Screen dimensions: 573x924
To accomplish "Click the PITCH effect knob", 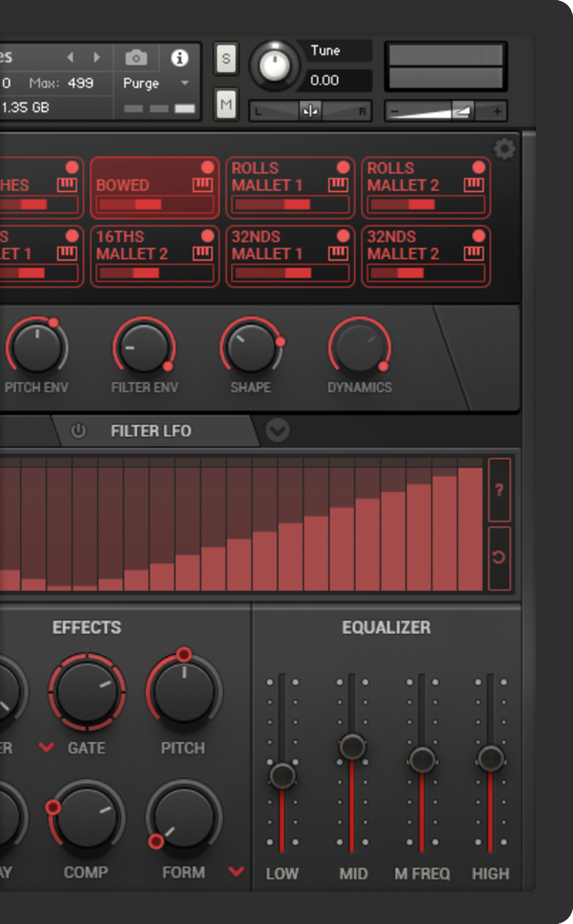I will (184, 692).
